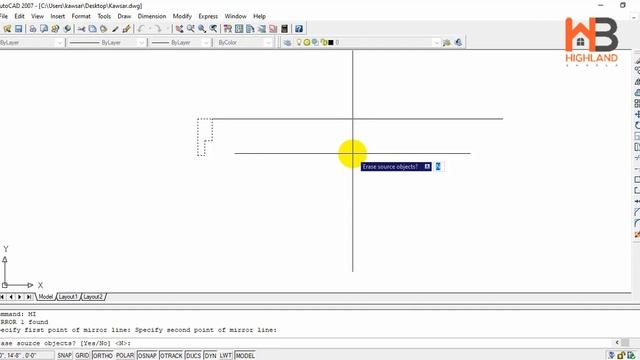640x360 pixels.
Task: Open the Format menu
Action: click(81, 16)
